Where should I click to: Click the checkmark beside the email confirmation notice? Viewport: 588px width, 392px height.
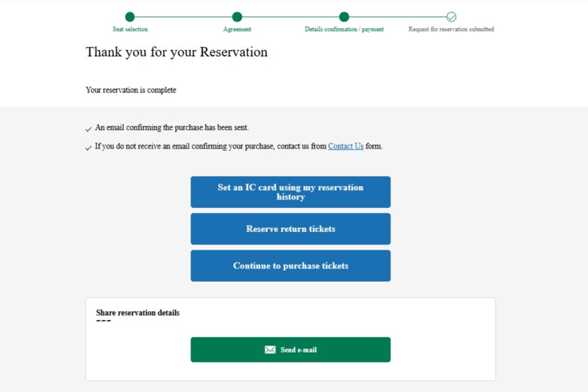88,129
